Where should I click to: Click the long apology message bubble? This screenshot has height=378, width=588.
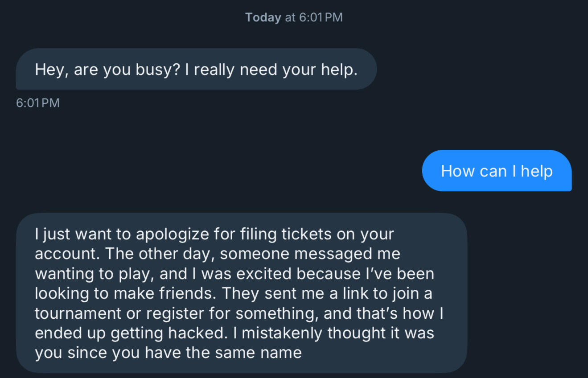pyautogui.click(x=241, y=293)
